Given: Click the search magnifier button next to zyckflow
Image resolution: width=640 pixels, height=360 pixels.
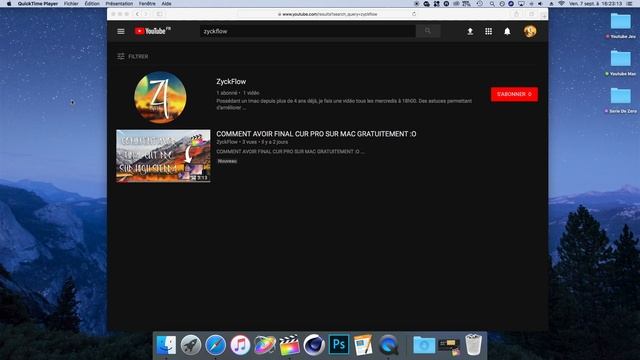Looking at the screenshot, I should [x=428, y=31].
